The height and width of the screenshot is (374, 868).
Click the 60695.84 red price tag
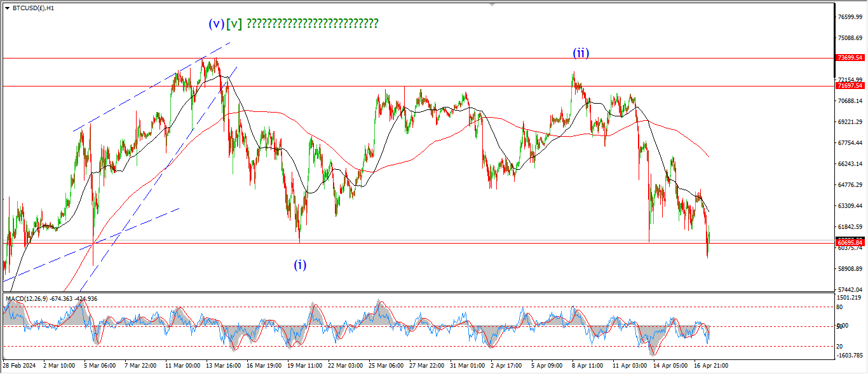[850, 243]
